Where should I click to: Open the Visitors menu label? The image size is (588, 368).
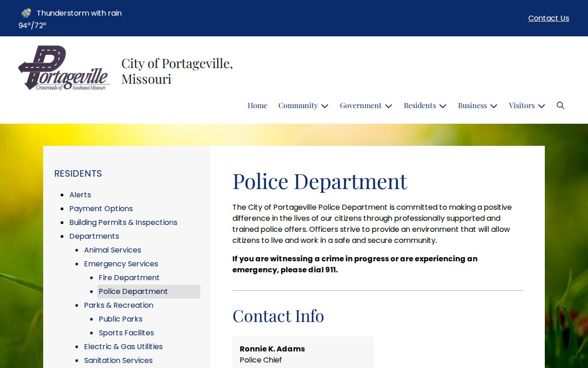522,105
